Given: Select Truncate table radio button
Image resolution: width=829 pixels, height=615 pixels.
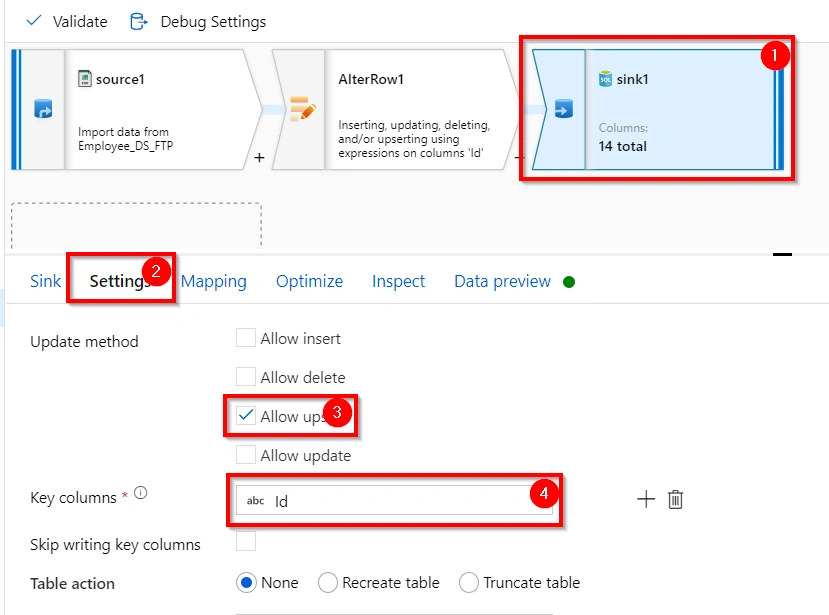Looking at the screenshot, I should click(469, 583).
